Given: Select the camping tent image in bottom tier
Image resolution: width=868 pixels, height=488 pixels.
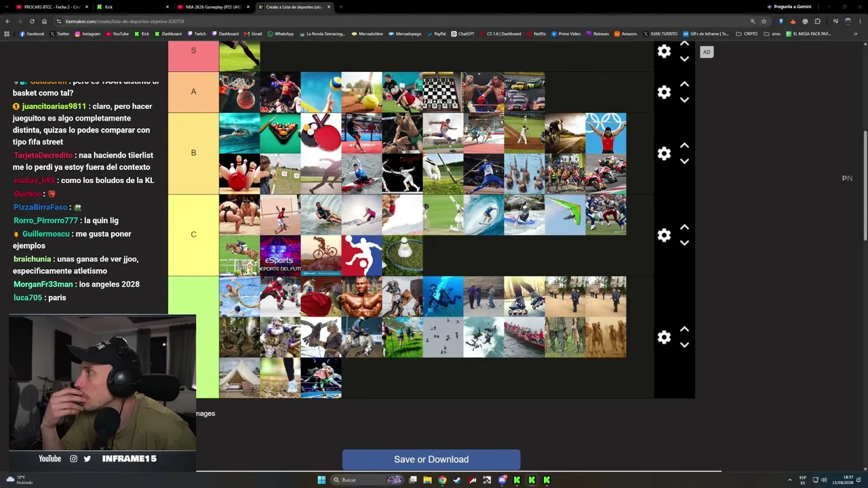Looking at the screenshot, I should coord(239,378).
